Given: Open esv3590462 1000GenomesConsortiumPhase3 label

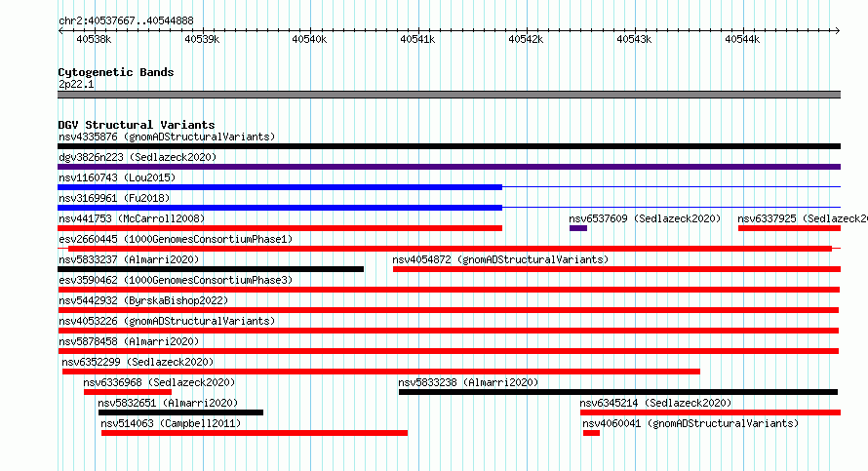Looking at the screenshot, I should (x=176, y=280).
